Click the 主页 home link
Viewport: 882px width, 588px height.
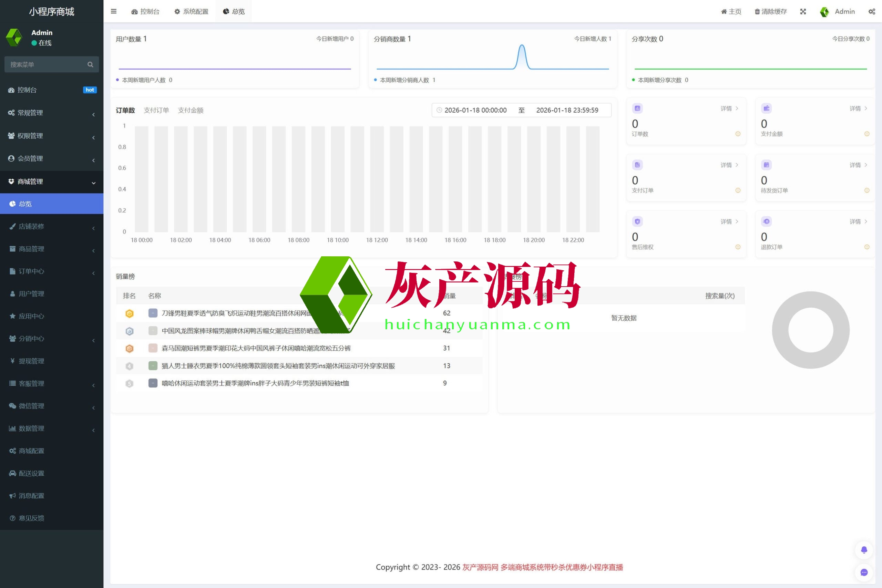point(731,12)
